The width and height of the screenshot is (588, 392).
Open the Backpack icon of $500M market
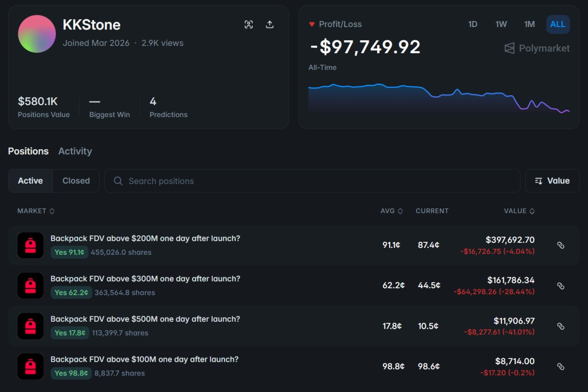tap(30, 326)
